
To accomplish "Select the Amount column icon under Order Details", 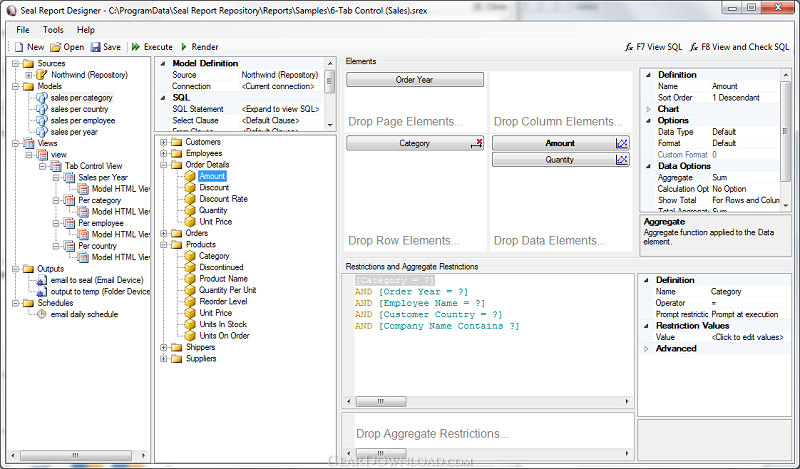I will (190, 176).
